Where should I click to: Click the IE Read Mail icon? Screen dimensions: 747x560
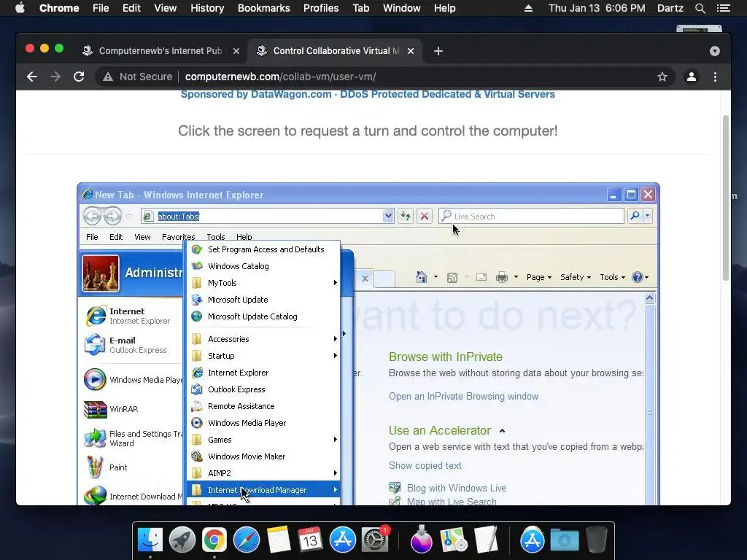pos(481,277)
